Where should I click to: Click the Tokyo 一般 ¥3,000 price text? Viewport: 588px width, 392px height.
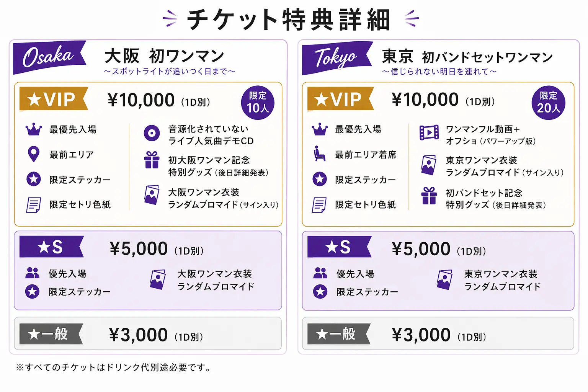[x=421, y=335]
